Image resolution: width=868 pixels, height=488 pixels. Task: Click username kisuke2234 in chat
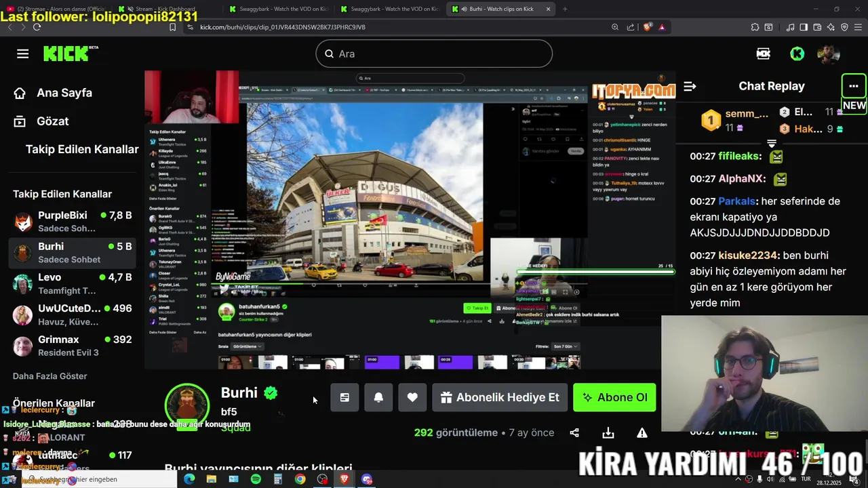(749, 256)
